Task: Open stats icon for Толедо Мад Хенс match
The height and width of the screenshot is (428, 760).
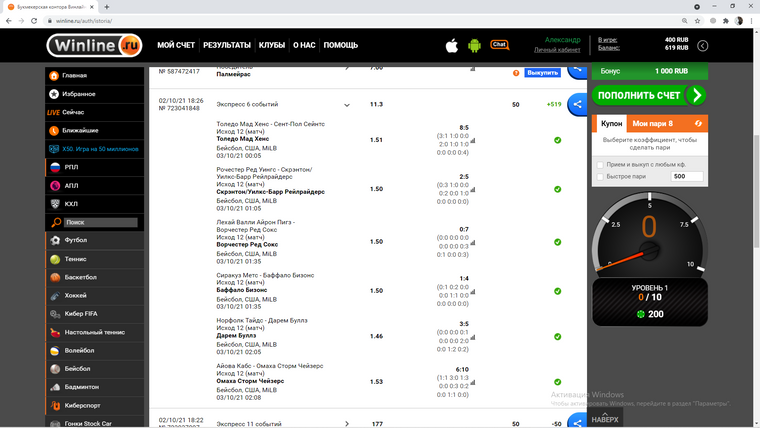Action: point(473,141)
